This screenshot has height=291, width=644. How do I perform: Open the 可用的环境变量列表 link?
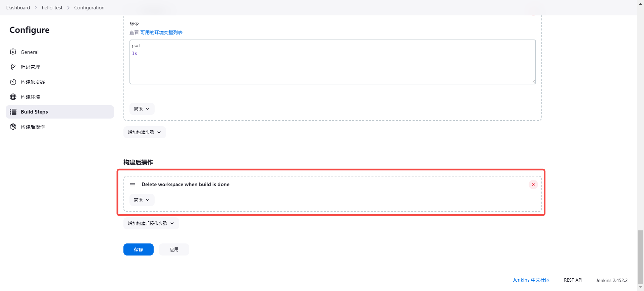[161, 32]
